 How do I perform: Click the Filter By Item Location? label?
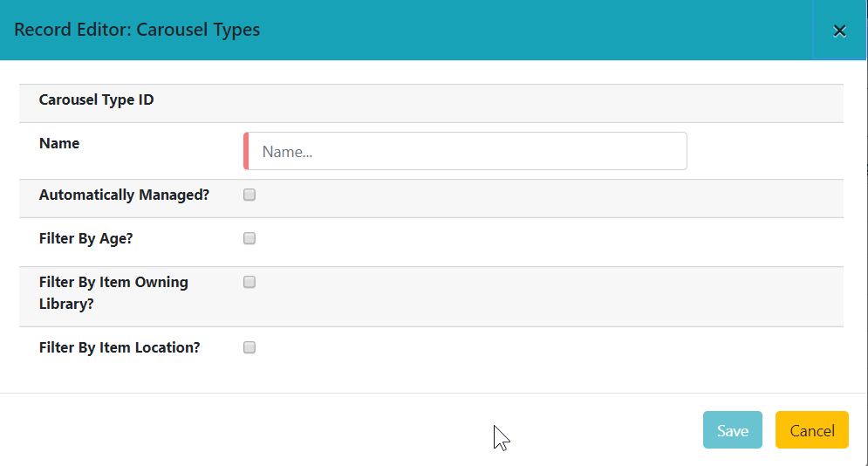pyautogui.click(x=120, y=347)
